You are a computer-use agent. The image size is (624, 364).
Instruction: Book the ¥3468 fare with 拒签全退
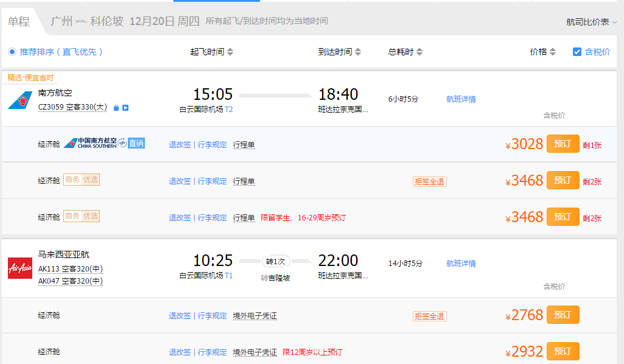(x=563, y=180)
